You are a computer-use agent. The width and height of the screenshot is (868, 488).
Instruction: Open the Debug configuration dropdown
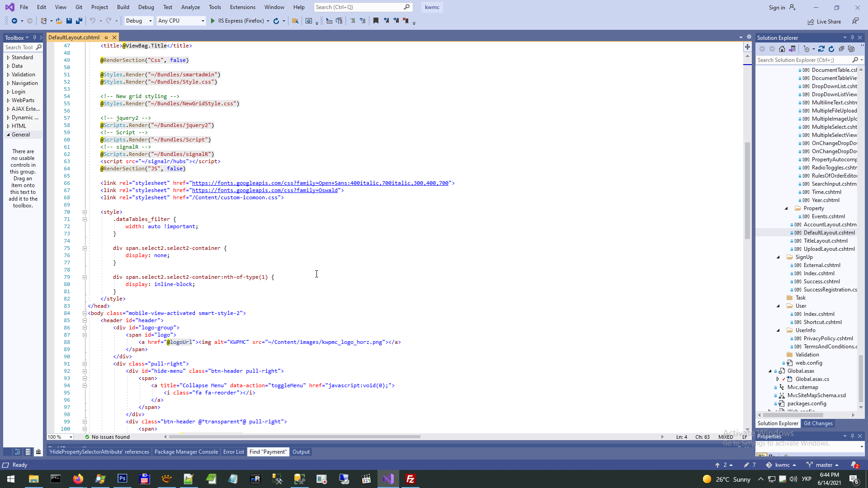pyautogui.click(x=150, y=21)
